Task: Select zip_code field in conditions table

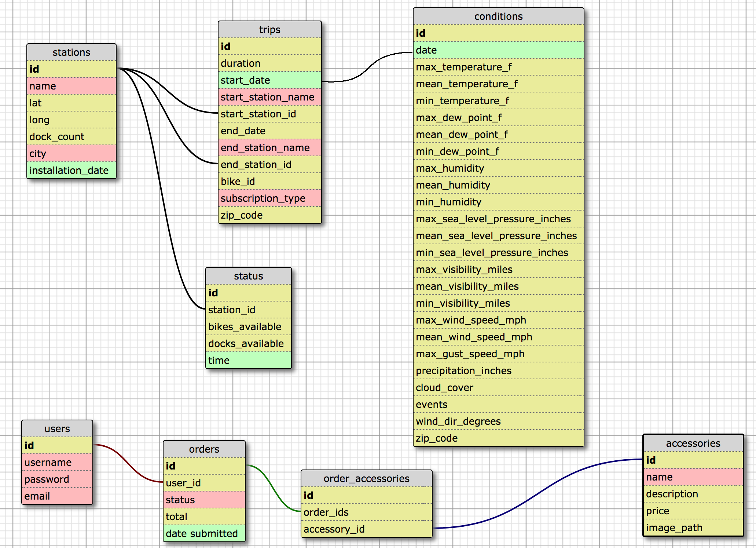Action: tap(499, 438)
